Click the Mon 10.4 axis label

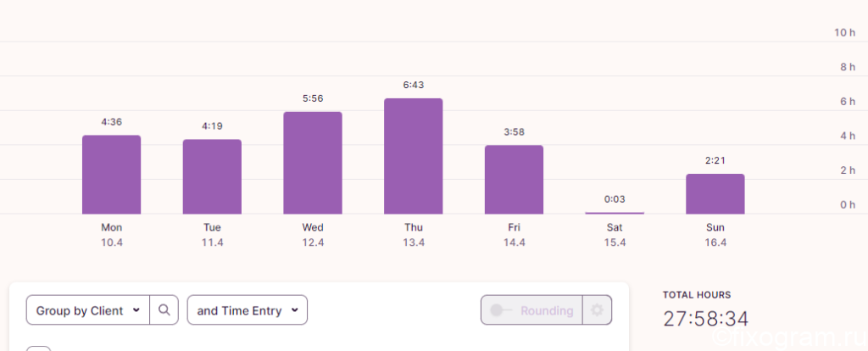point(112,235)
